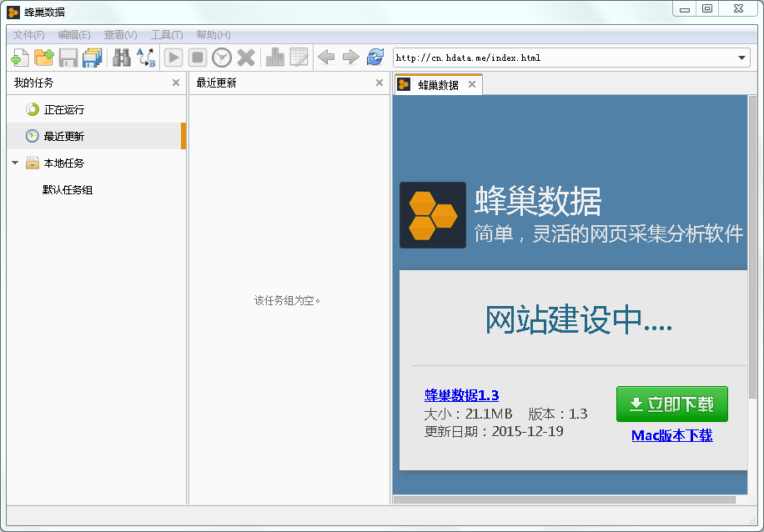Go back with the left arrow icon
Screen dimensions: 764x532
[326, 58]
